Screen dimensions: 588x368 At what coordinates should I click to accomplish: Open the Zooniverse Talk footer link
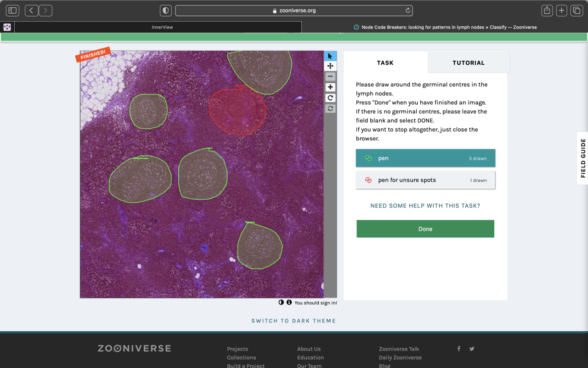[399, 349]
